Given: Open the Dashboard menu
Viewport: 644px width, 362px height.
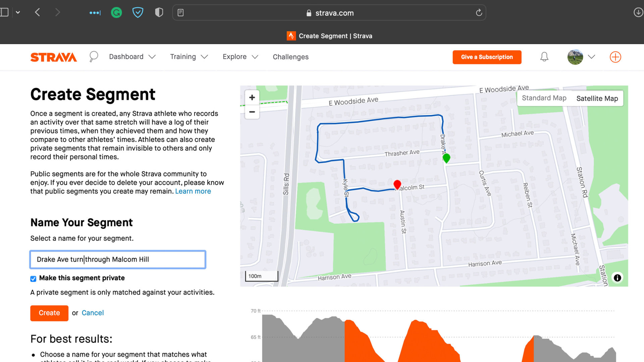Looking at the screenshot, I should tap(132, 57).
